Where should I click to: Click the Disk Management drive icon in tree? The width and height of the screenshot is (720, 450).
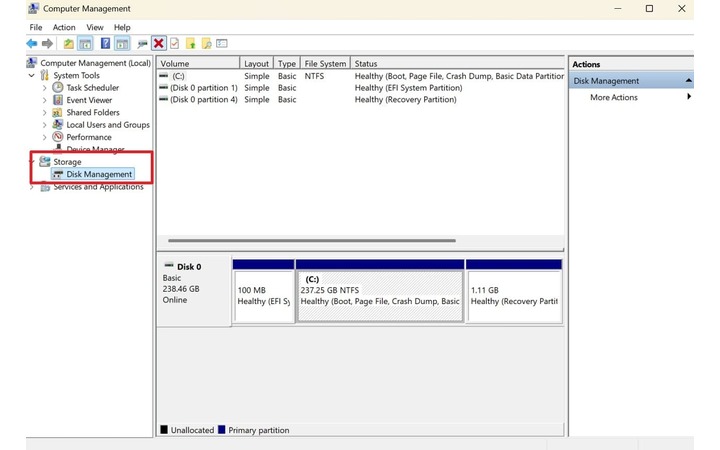57,174
